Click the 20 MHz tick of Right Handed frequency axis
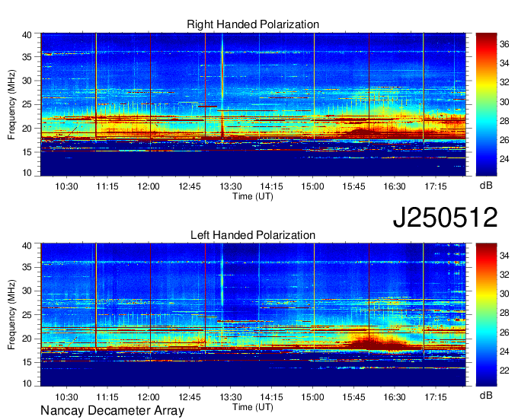 pyautogui.click(x=27, y=129)
